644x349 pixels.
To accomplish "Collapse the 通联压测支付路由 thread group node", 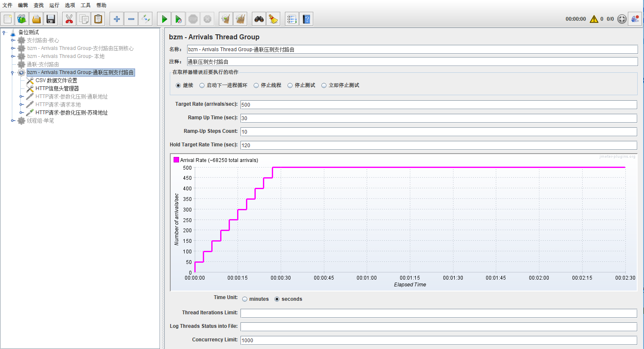I will (13, 72).
